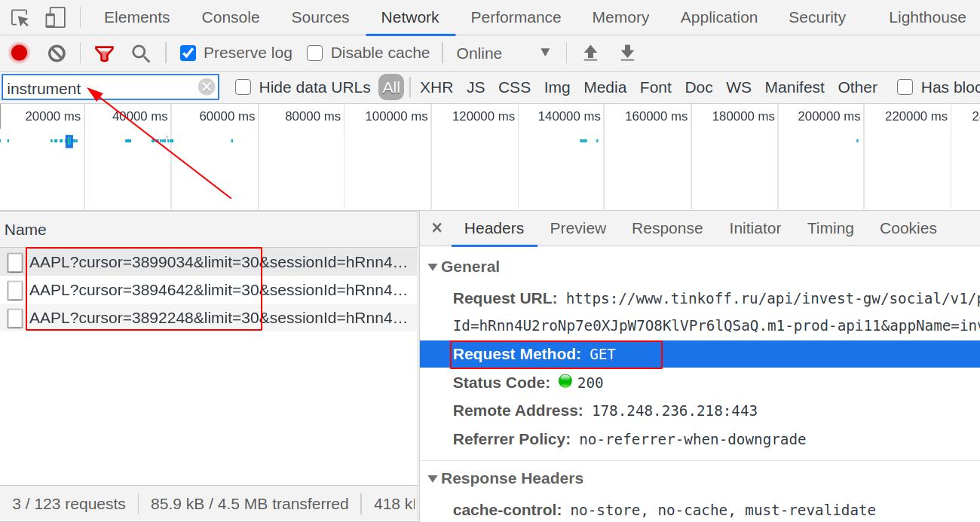This screenshot has height=522, width=980.
Task: Open the Online throttling dropdown
Action: pyautogui.click(x=504, y=53)
